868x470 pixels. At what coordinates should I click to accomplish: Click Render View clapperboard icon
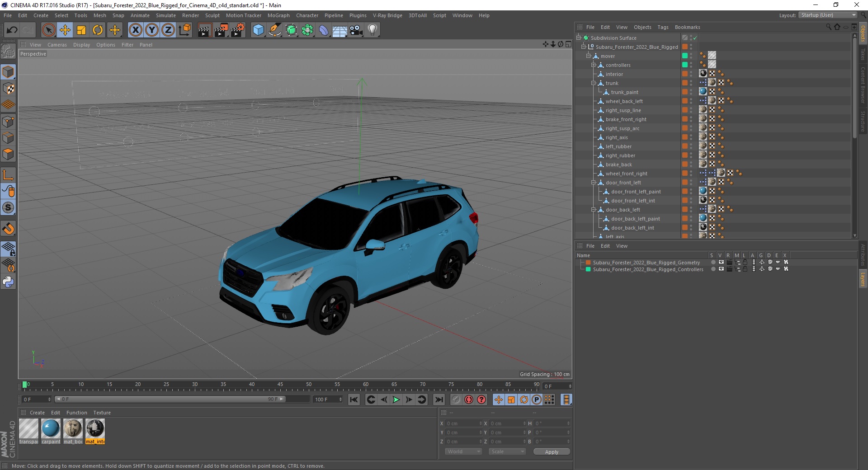click(204, 30)
